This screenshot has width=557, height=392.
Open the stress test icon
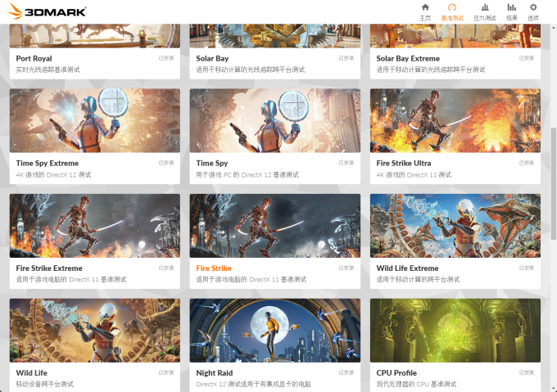(485, 7)
